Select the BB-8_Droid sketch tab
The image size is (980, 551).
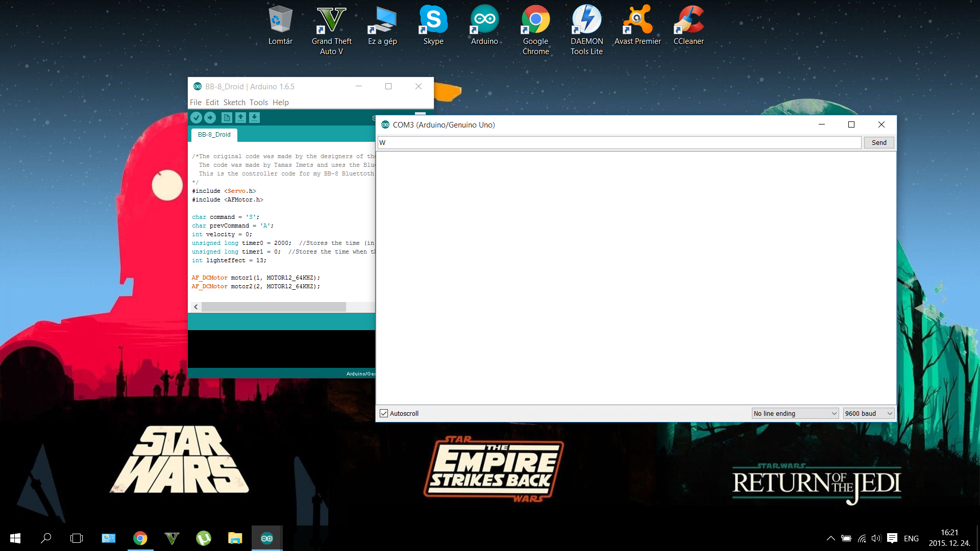214,135
